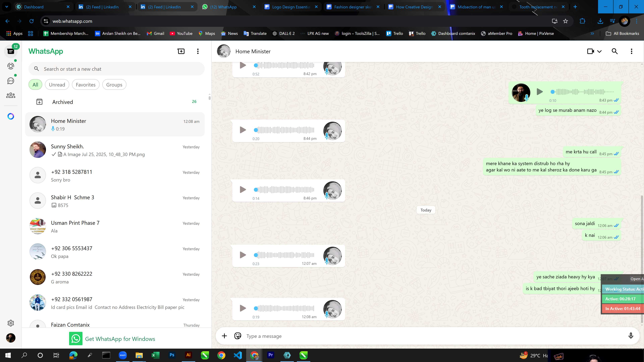
Task: Open the Home Minister chat three-dot menu
Action: [631, 51]
